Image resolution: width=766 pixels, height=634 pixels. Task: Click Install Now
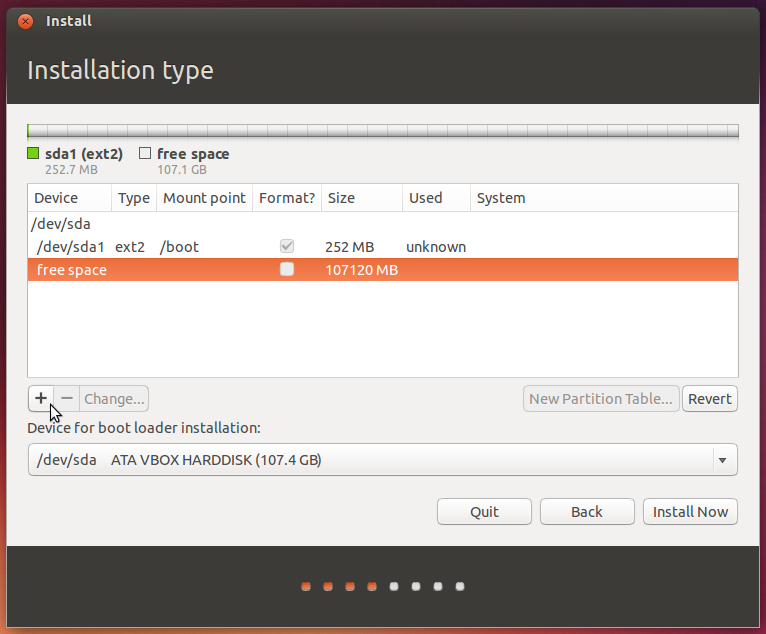[x=690, y=511]
